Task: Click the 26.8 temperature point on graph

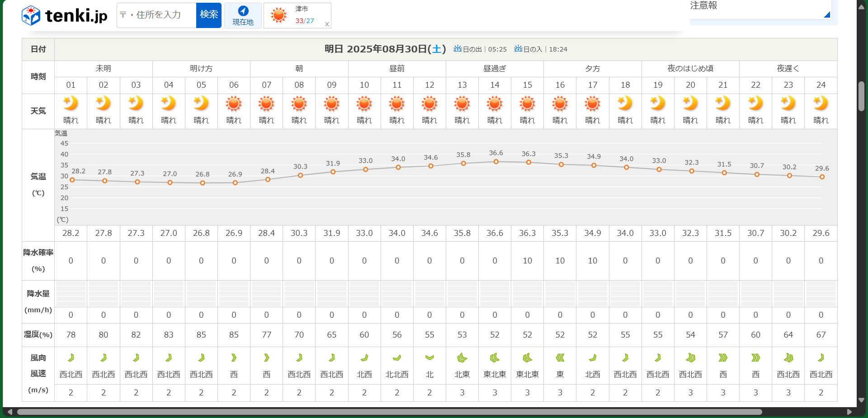Action: pyautogui.click(x=203, y=183)
